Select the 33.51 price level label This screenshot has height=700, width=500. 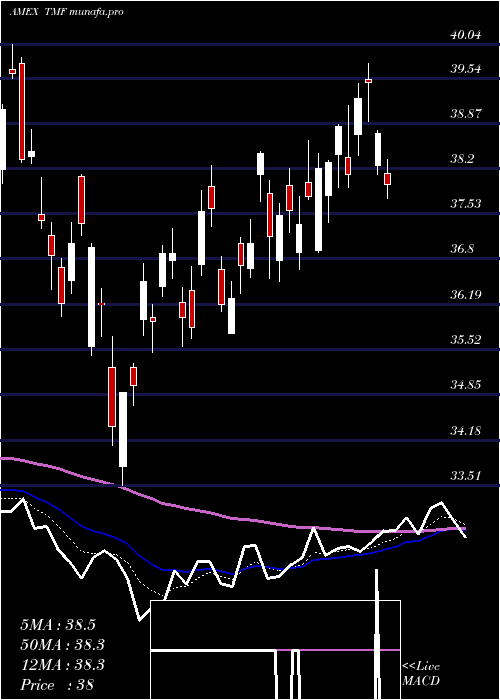point(466,476)
